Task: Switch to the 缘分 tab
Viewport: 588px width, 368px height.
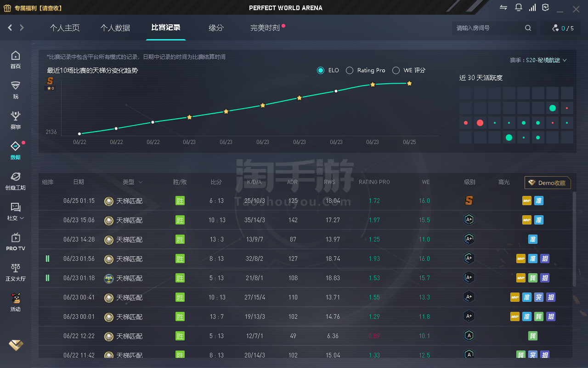Action: pyautogui.click(x=216, y=28)
